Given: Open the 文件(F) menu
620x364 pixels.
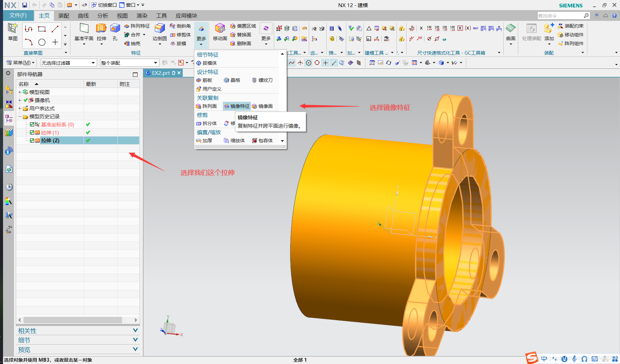Looking at the screenshot, I should click(18, 16).
